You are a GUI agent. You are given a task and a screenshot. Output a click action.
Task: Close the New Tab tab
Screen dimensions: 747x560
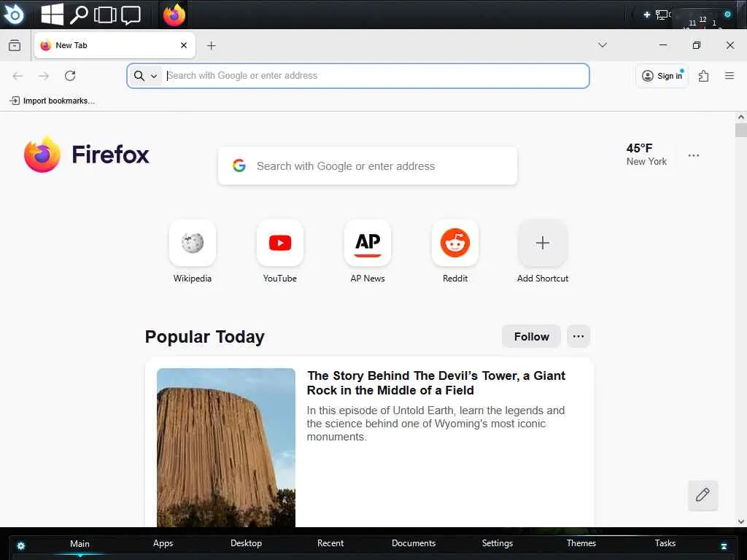(x=183, y=45)
